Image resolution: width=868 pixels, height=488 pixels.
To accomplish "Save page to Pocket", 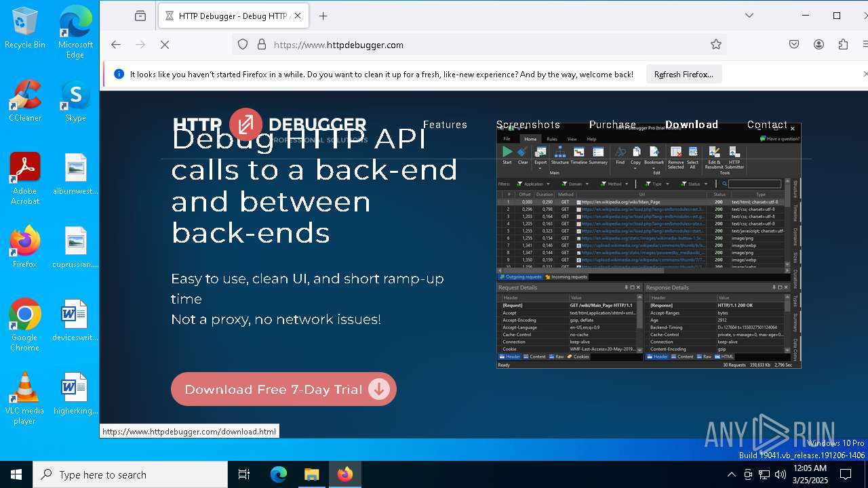I will tap(794, 45).
